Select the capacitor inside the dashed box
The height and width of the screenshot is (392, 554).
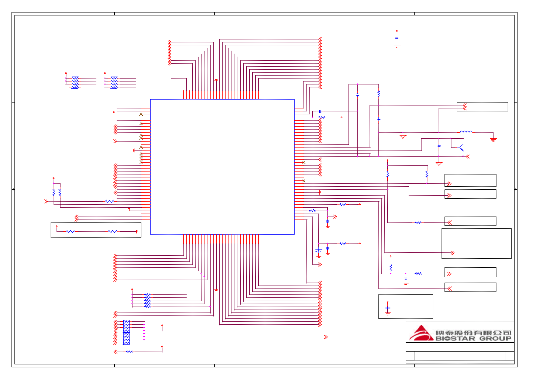tap(388, 308)
